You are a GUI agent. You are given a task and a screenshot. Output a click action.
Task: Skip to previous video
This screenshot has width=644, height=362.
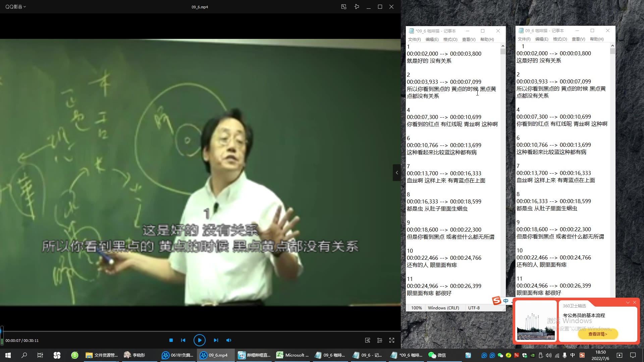[183, 340]
